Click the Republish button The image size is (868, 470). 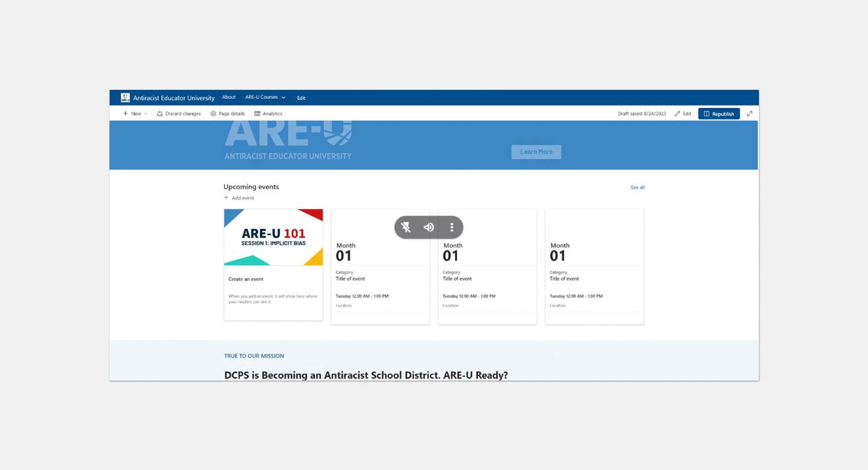click(x=719, y=114)
